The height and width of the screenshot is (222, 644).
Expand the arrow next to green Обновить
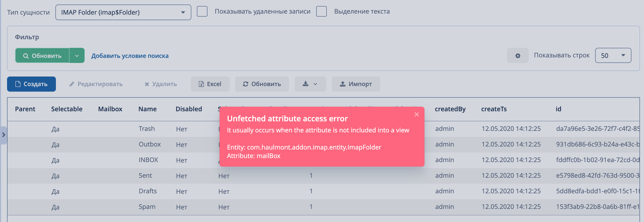pyautogui.click(x=77, y=55)
